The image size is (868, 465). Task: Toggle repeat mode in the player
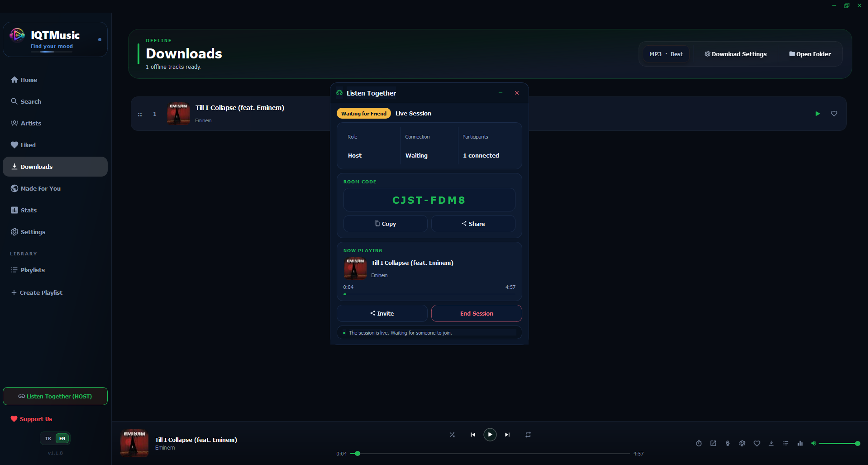[x=528, y=435]
